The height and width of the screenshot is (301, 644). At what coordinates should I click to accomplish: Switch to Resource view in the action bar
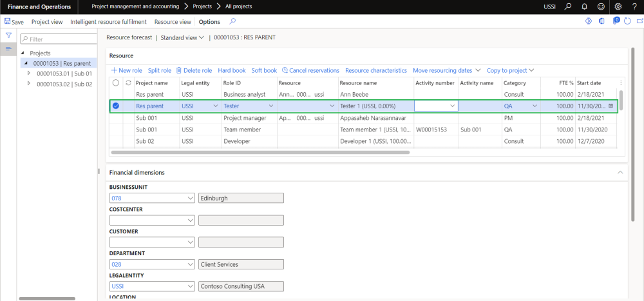click(x=173, y=22)
